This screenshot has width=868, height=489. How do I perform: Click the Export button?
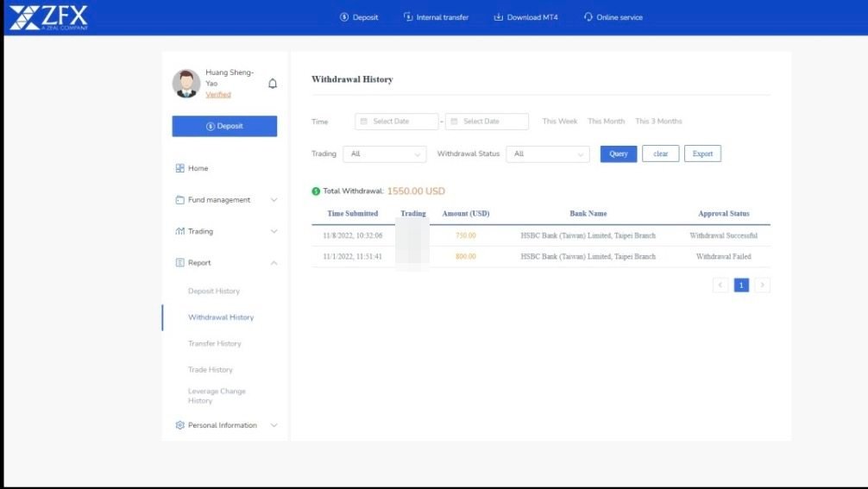point(702,154)
